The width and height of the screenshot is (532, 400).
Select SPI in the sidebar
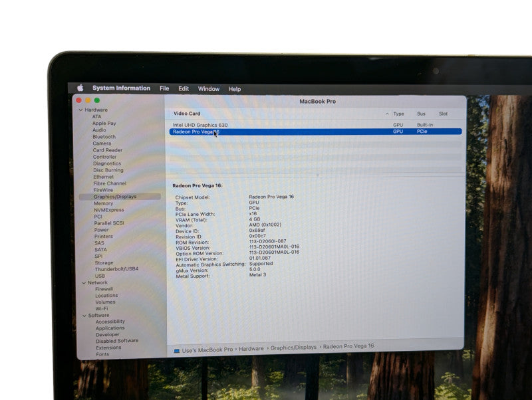tap(98, 256)
